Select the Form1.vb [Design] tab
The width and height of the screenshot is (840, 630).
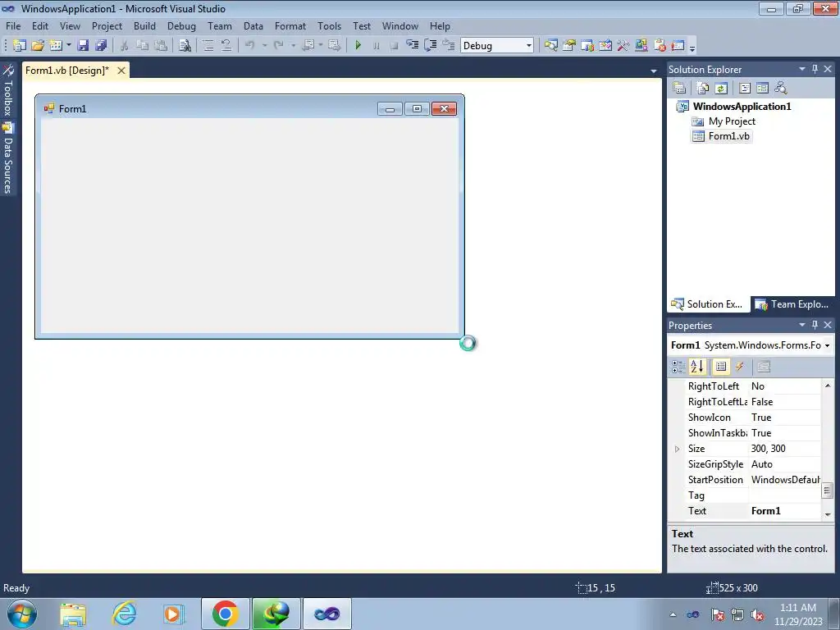click(67, 71)
